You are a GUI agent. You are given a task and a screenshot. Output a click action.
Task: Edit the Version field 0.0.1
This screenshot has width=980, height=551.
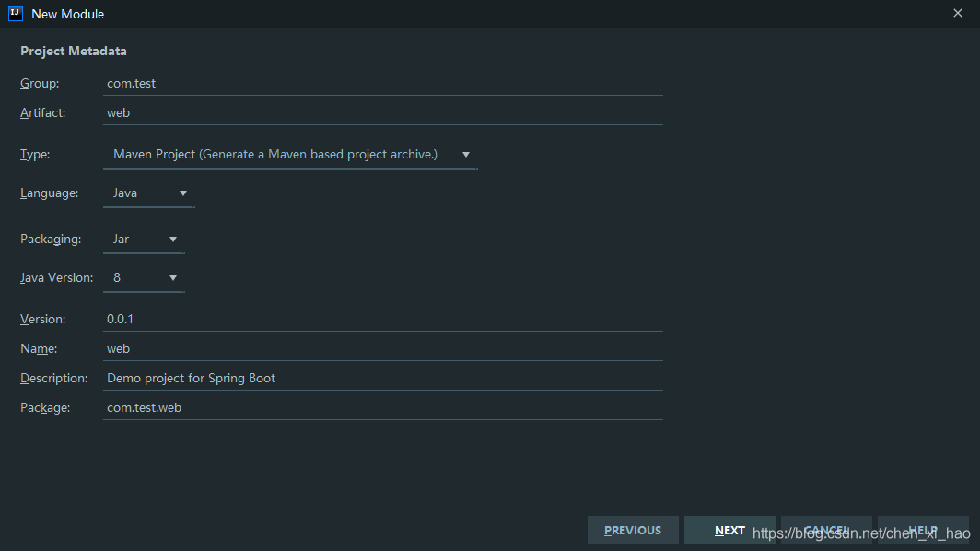(x=382, y=319)
